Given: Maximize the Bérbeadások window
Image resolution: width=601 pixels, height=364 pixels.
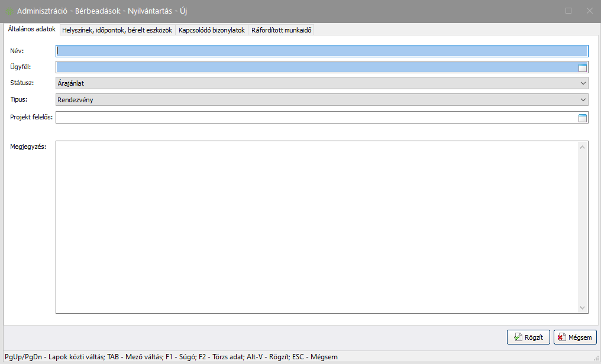Looking at the screenshot, I should [568, 11].
